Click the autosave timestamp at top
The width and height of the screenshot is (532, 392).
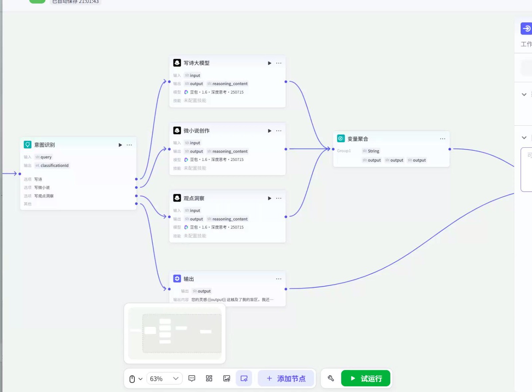pyautogui.click(x=75, y=2)
